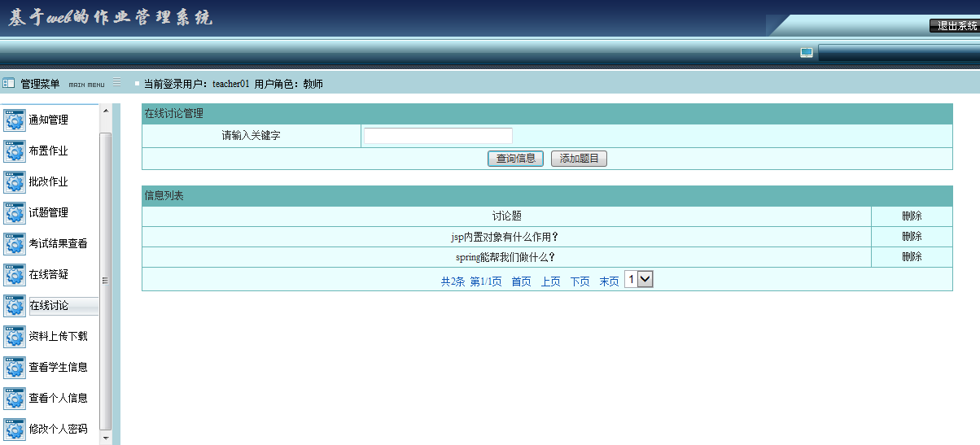
Task: Click the 在线讨论管理 section header
Action: pos(547,114)
